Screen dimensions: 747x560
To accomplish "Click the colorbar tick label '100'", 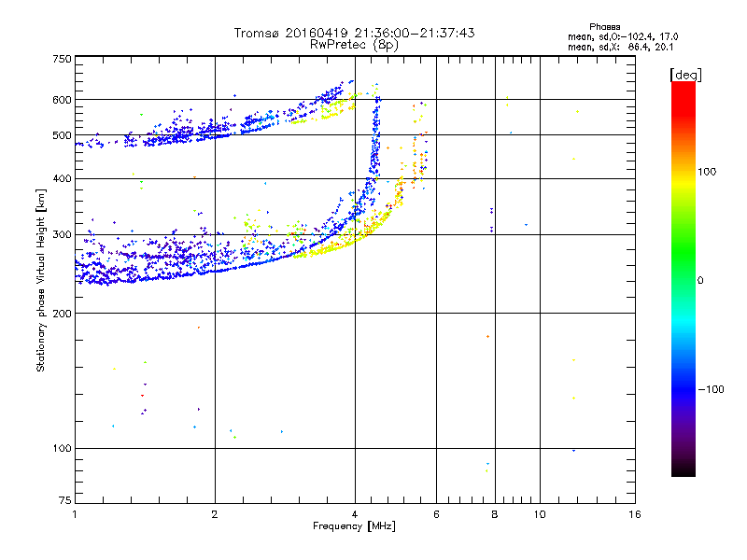I will (707, 172).
